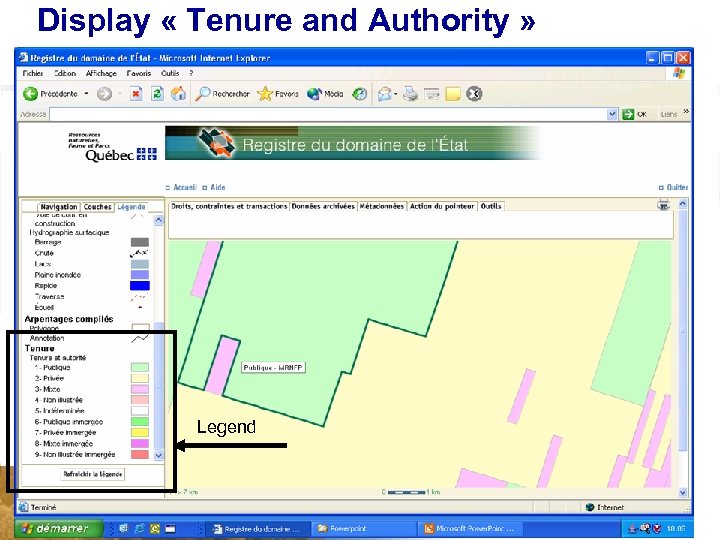Open the ? help menu
This screenshot has height=540, width=720.
tap(191, 73)
